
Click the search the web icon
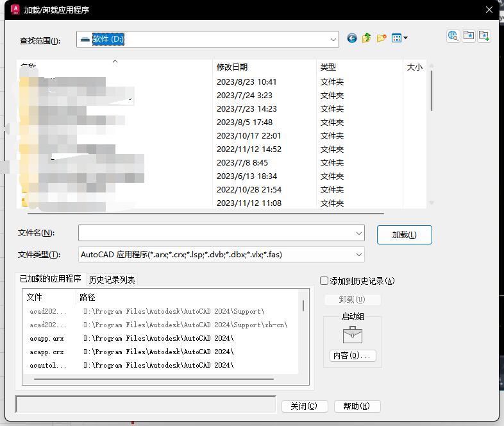pyautogui.click(x=453, y=36)
